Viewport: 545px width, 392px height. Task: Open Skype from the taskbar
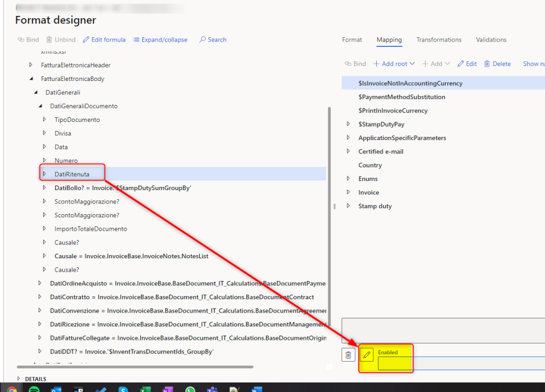(124, 389)
